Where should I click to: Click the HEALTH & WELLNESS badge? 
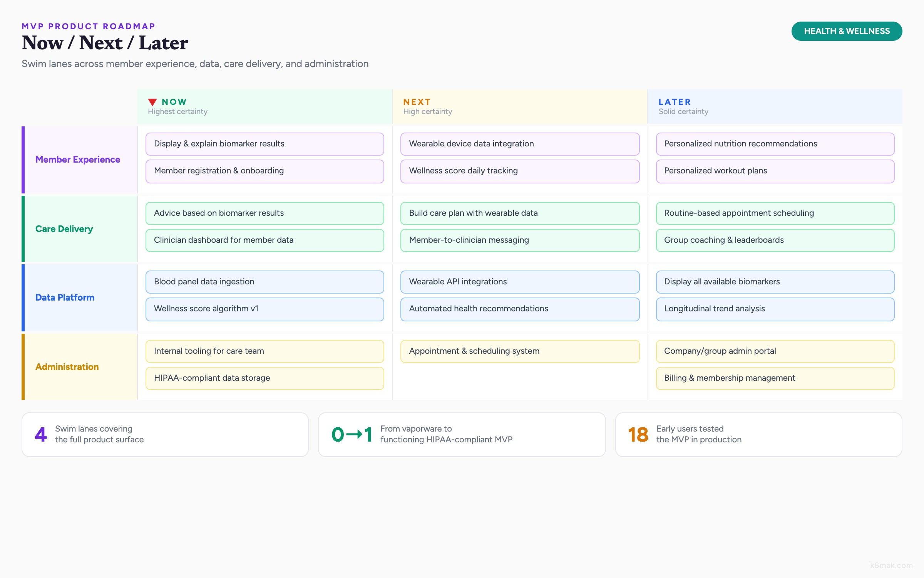point(847,31)
